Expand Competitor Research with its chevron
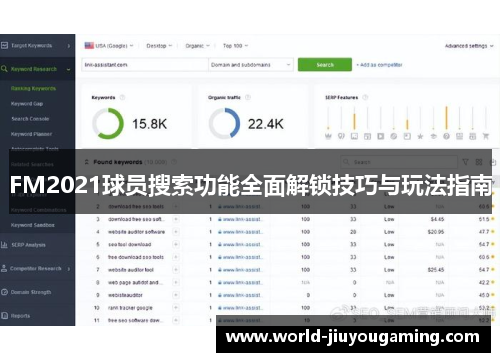Screen dimensions: 500x362 (69, 269)
